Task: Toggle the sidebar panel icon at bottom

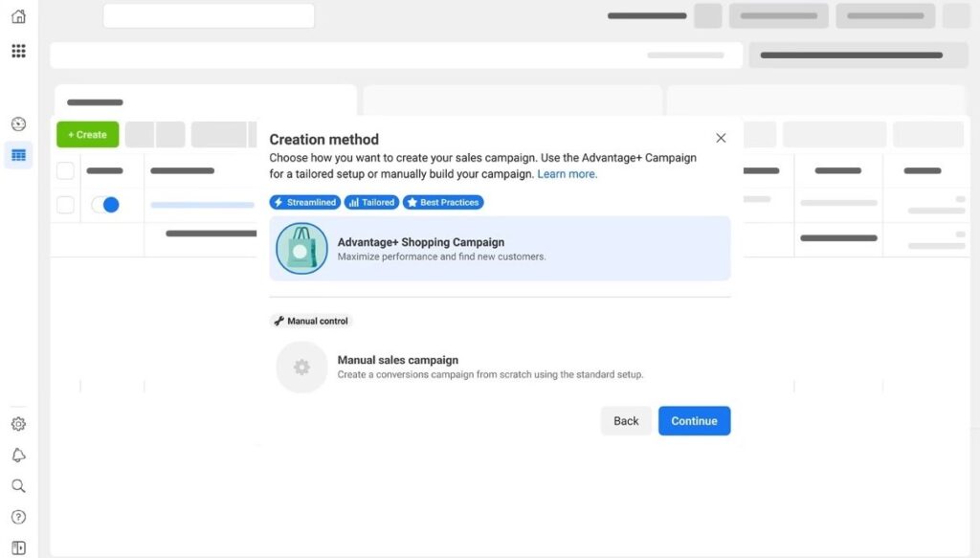Action: pyautogui.click(x=19, y=548)
